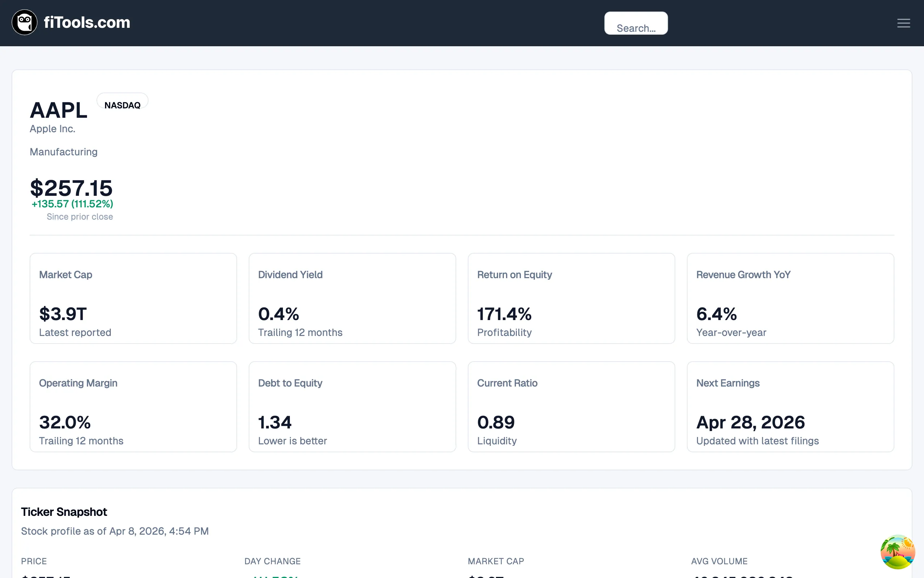The width and height of the screenshot is (924, 578).
Task: Open the Market Cap card
Action: pyautogui.click(x=133, y=298)
